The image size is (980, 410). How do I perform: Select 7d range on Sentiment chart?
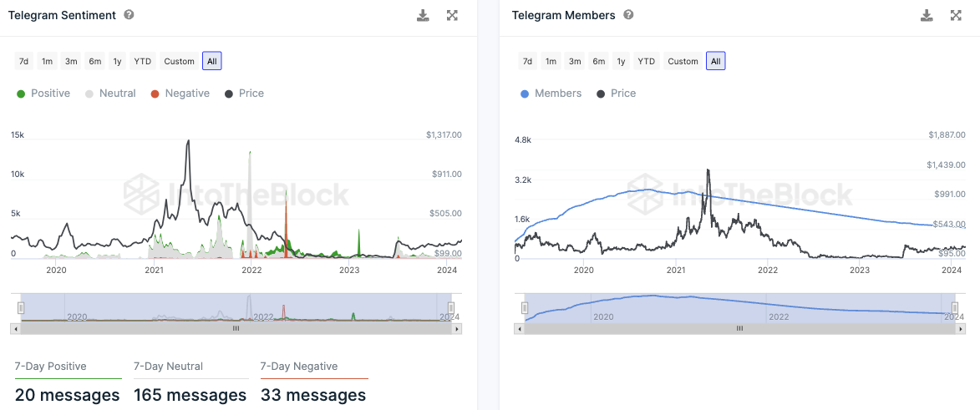(24, 61)
